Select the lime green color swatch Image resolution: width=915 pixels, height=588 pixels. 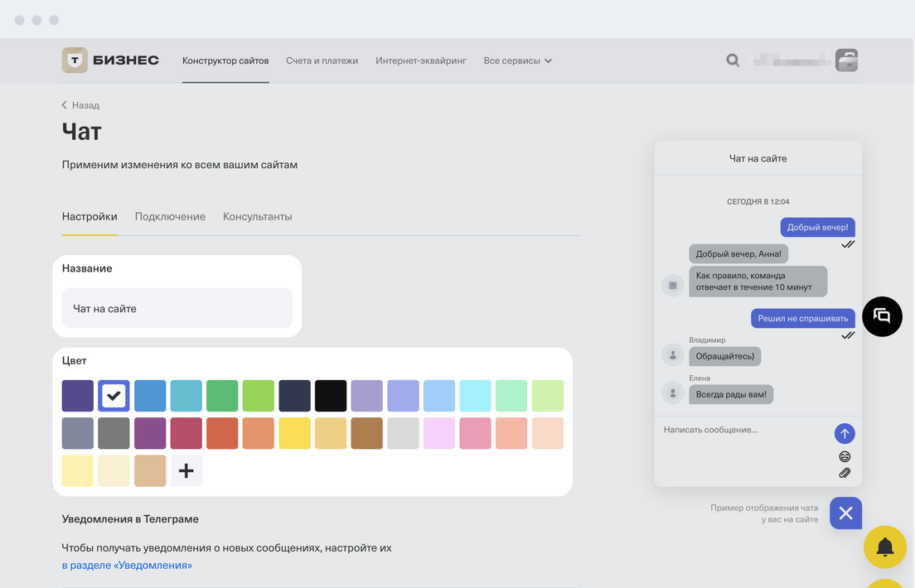[259, 396]
